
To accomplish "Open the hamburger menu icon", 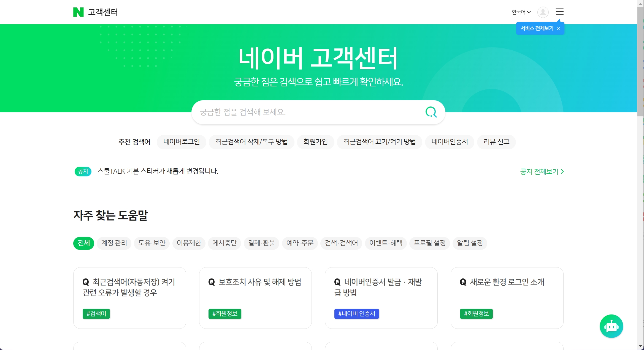I will (559, 12).
